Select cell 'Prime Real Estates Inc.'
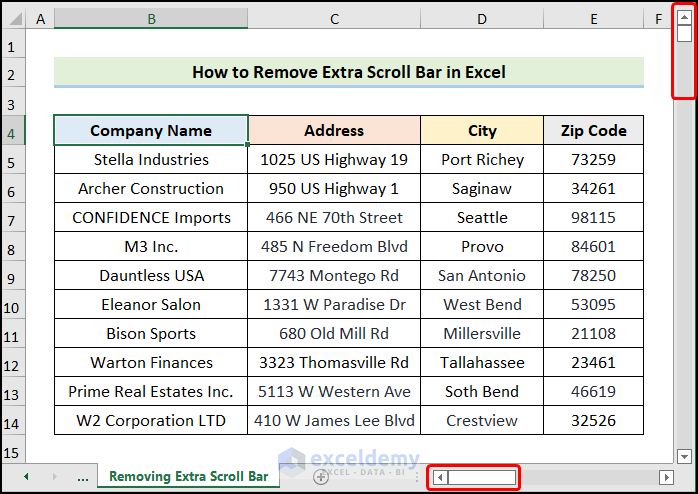The width and height of the screenshot is (698, 494). (x=151, y=391)
